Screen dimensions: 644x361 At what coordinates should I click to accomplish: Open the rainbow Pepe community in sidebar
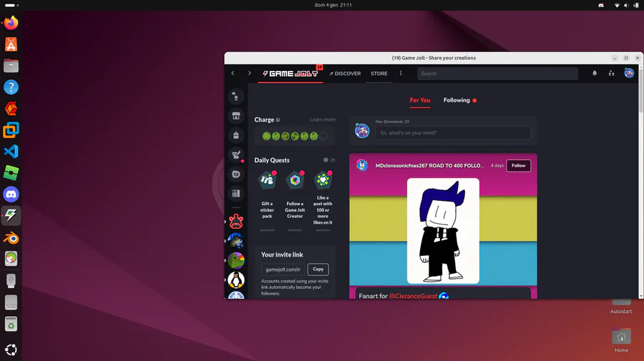click(x=236, y=260)
